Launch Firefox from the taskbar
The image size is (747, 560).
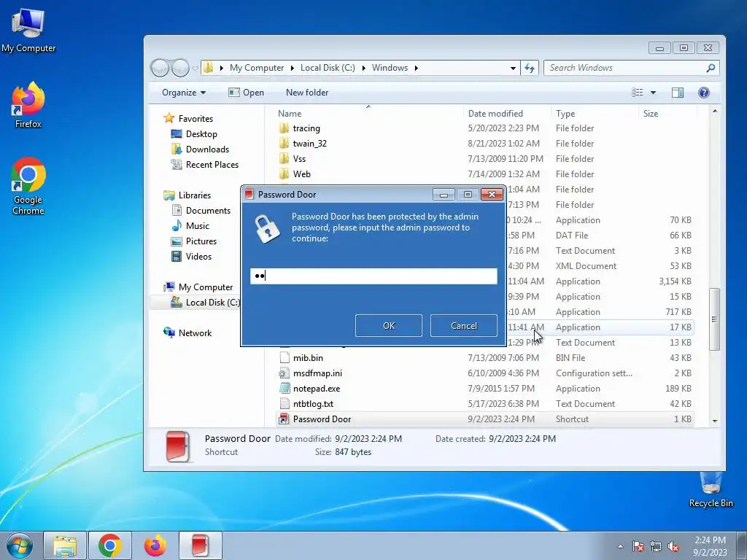[155, 545]
